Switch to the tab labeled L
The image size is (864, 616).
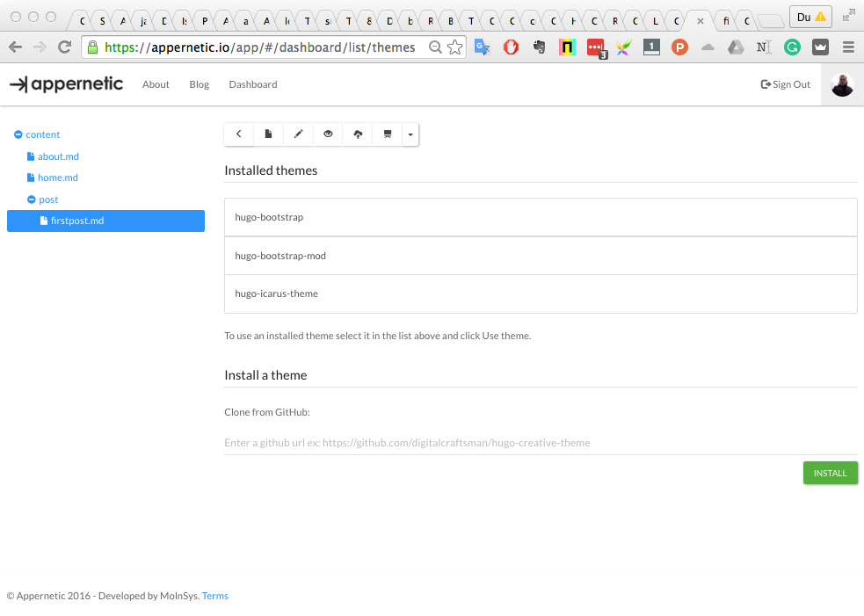pyautogui.click(x=655, y=21)
